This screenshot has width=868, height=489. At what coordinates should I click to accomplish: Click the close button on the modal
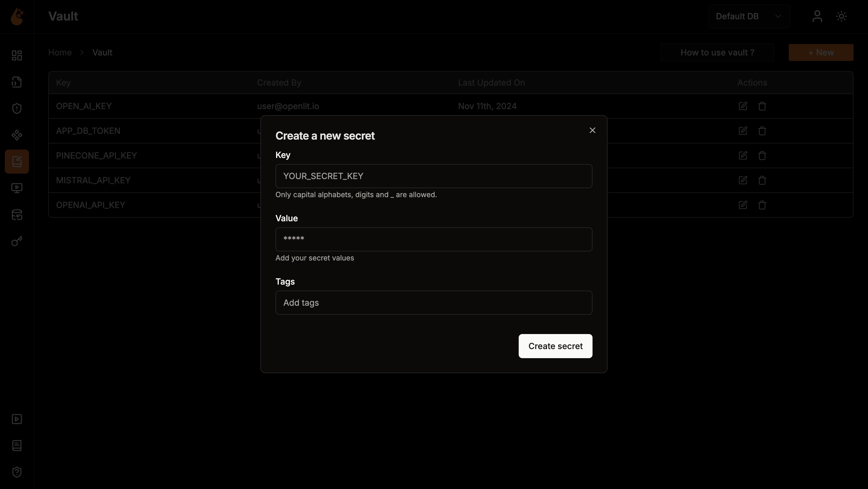pos(592,130)
